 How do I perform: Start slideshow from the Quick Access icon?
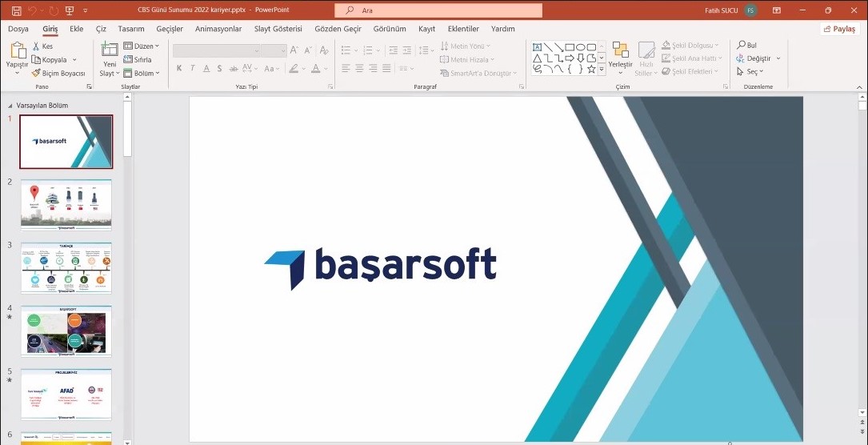70,10
